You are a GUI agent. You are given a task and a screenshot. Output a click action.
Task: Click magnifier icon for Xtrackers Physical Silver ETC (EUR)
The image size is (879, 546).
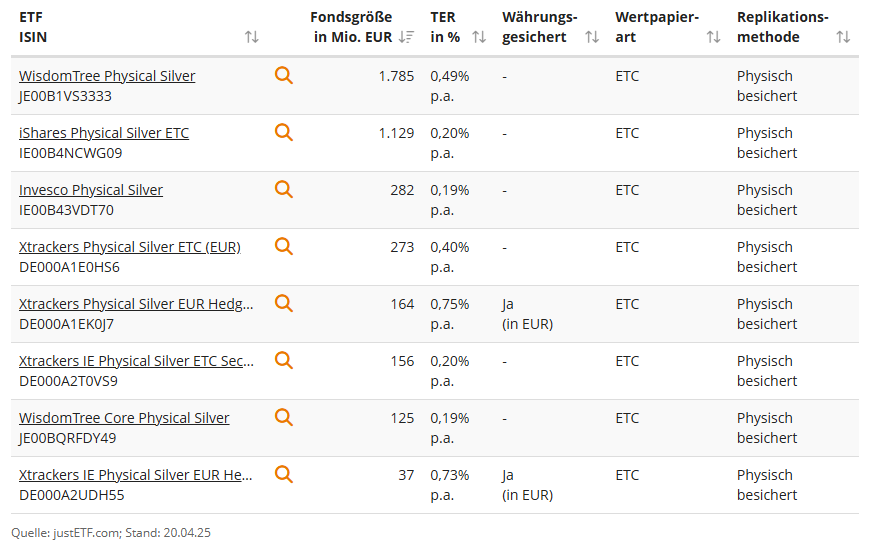pos(284,246)
